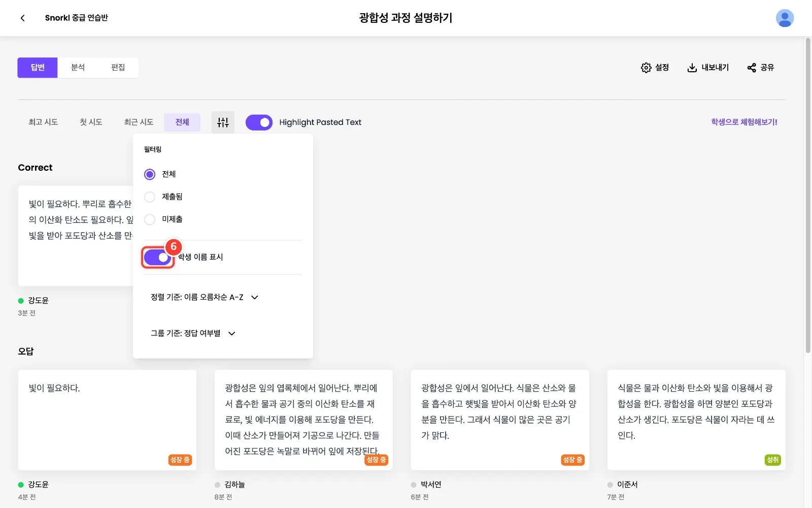Switch to the 분석 tab
Screen dimensions: 812x508
(x=78, y=68)
